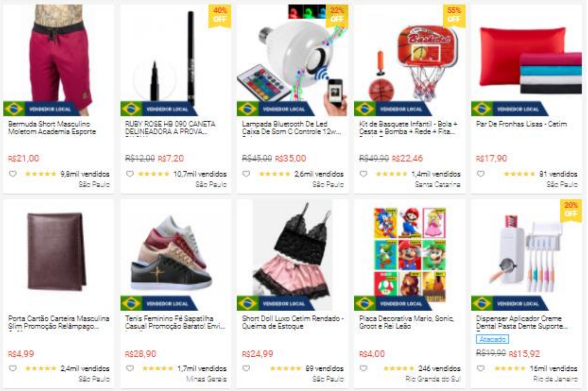Open Placa Decorativa Mario, Sonic title link

pos(407,322)
